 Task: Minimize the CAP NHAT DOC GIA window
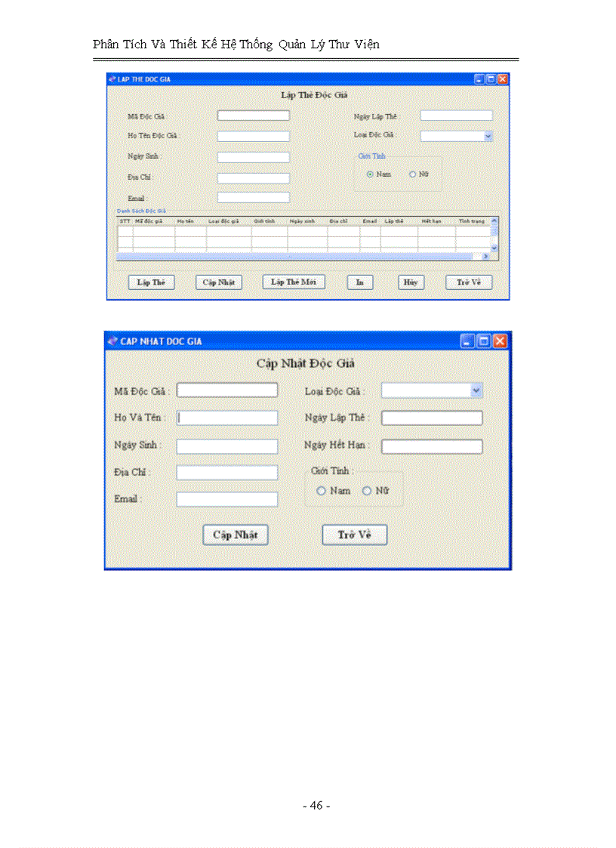(467, 341)
